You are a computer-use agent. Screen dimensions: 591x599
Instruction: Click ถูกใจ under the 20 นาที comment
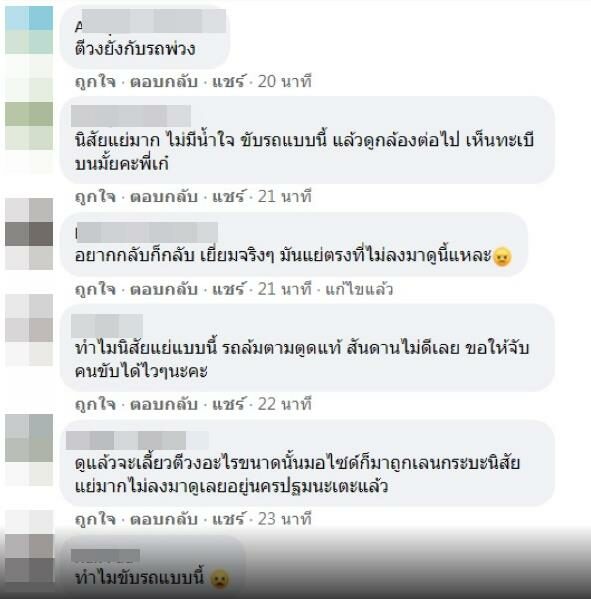point(95,82)
